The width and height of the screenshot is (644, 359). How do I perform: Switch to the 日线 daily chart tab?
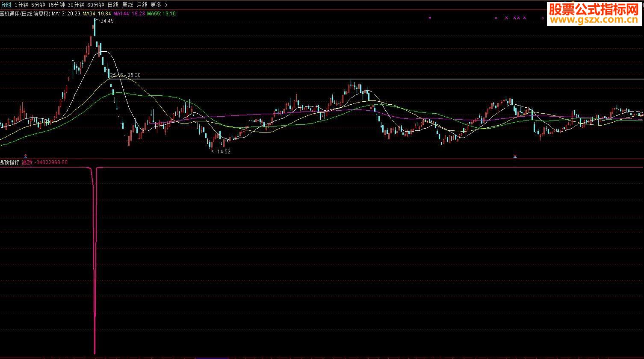coord(113,5)
